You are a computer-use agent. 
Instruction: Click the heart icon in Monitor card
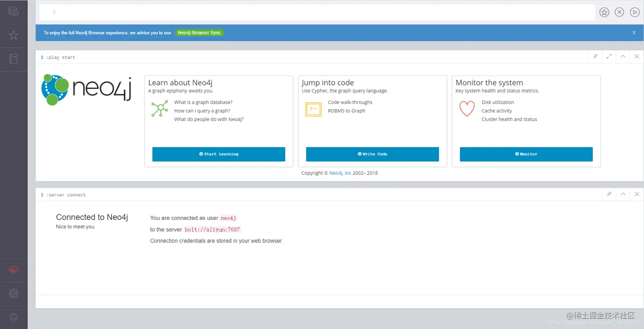(467, 109)
